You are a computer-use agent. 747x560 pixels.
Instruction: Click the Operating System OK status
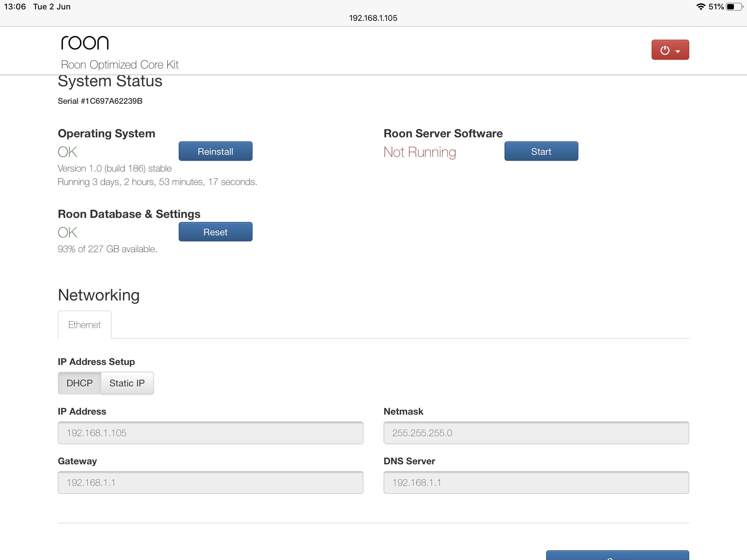(67, 152)
